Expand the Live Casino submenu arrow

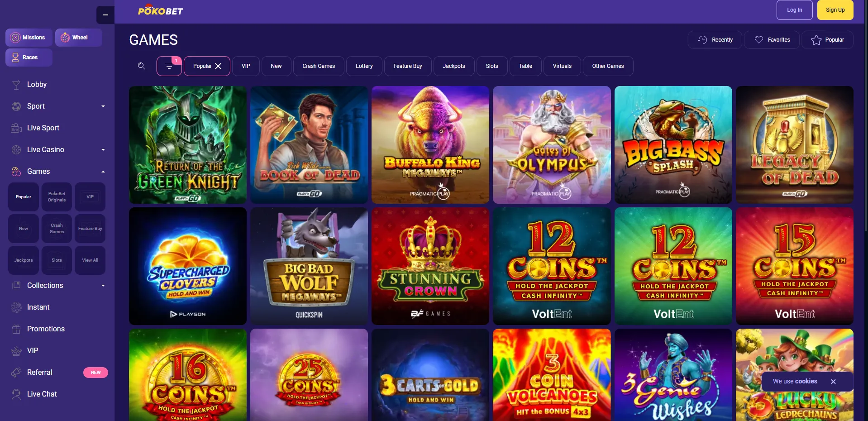coord(103,150)
